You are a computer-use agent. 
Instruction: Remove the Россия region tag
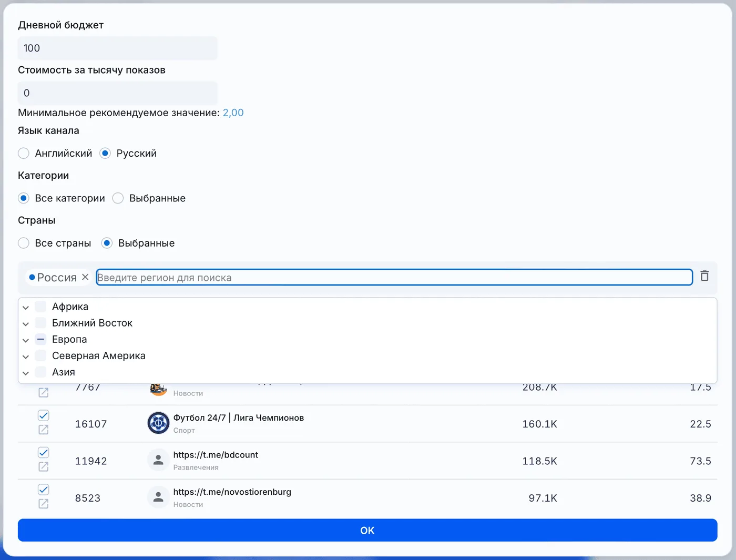(85, 277)
